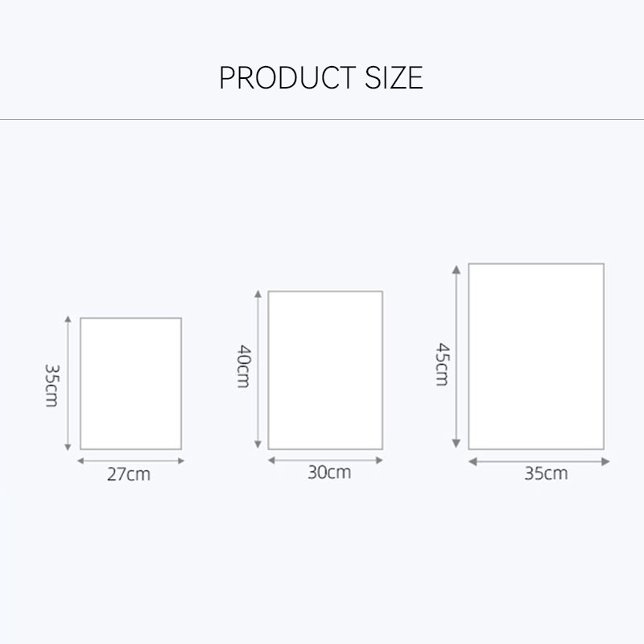Click the 35cm width label under largest rectangle
Viewport: 644px width, 644px height.
pyautogui.click(x=546, y=473)
